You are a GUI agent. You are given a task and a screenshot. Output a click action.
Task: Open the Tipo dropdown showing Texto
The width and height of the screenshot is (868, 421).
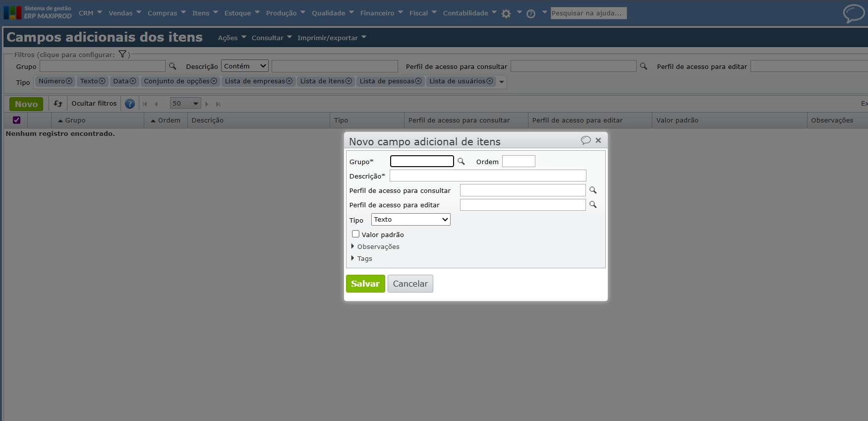click(x=410, y=220)
